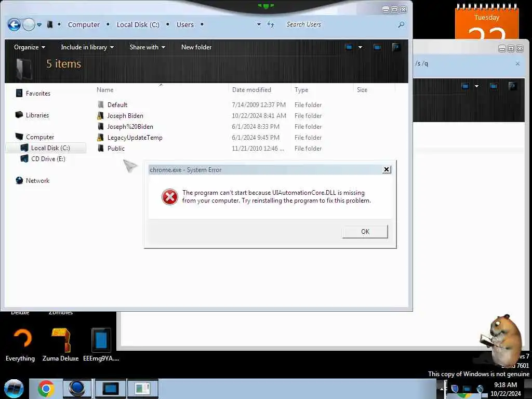
Task: Select the Default folder
Action: [117, 105]
